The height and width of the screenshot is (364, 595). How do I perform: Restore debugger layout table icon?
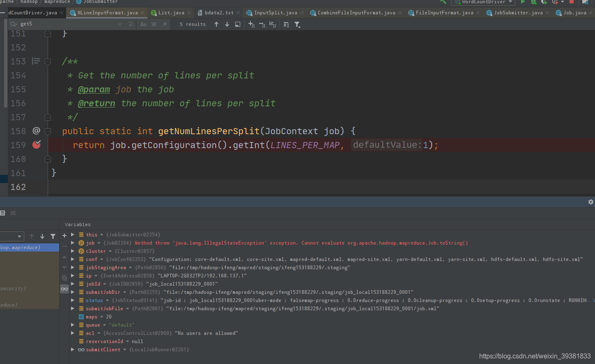coord(2,213)
